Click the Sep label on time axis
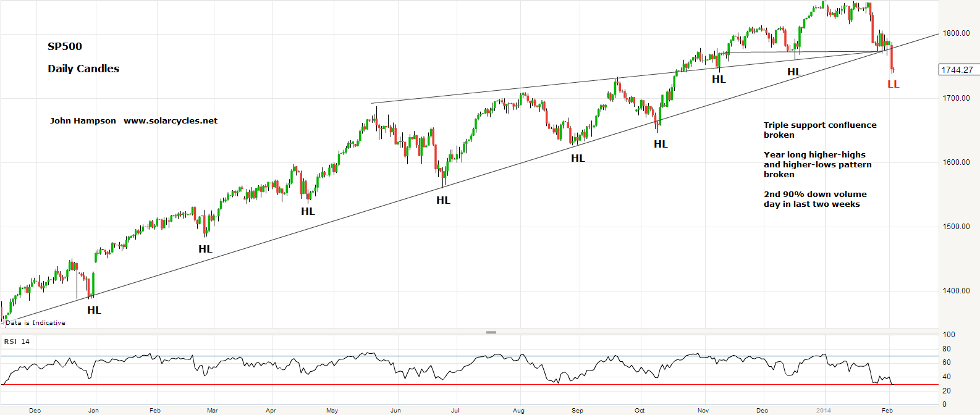 pos(577,410)
